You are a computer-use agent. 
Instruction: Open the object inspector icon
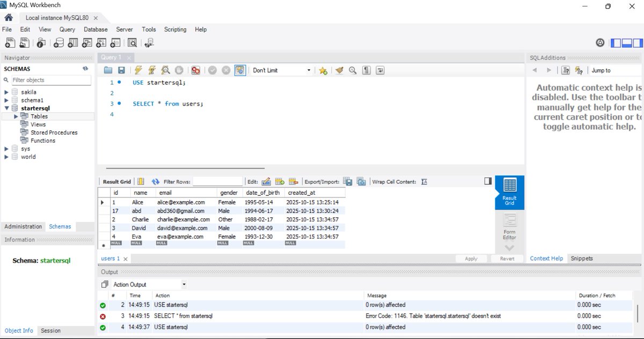[42, 43]
